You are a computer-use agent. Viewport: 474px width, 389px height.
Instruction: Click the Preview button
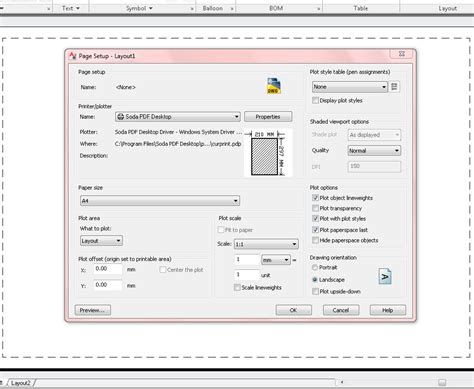pyautogui.click(x=93, y=310)
